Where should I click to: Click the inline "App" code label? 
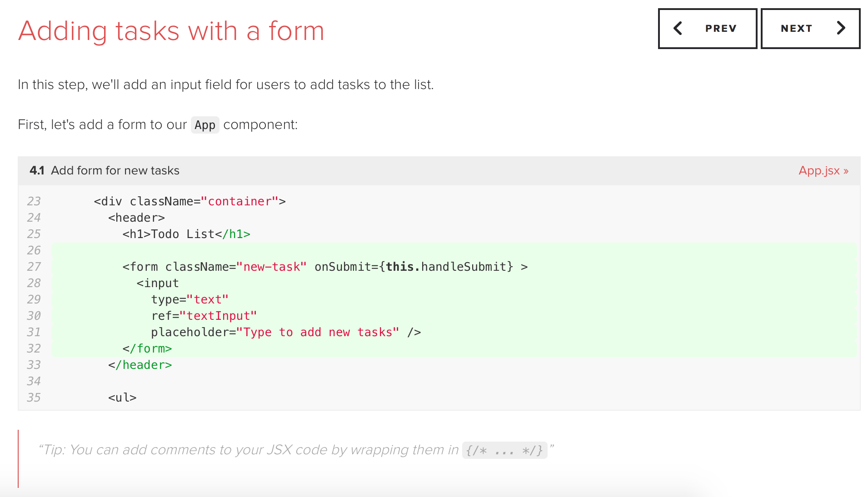point(205,125)
